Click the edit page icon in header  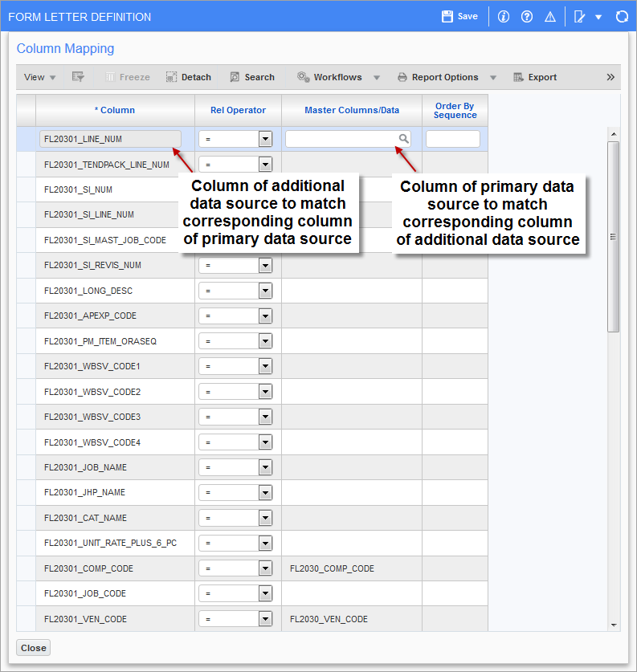point(579,17)
